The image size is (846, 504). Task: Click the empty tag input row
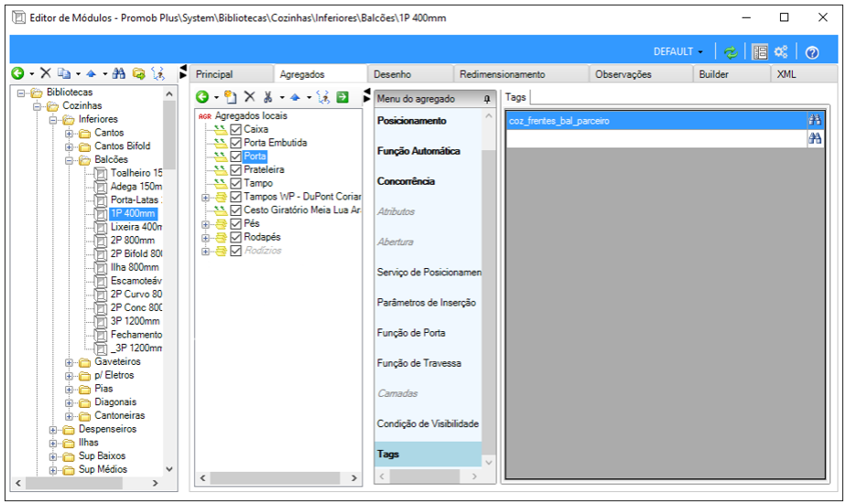(656, 139)
